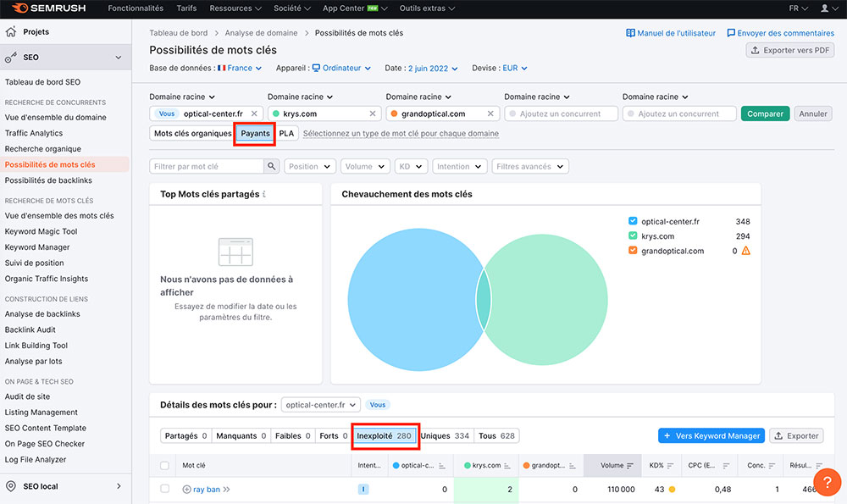Open the France database dropdown
Screen dimensions: 847x504
point(240,68)
